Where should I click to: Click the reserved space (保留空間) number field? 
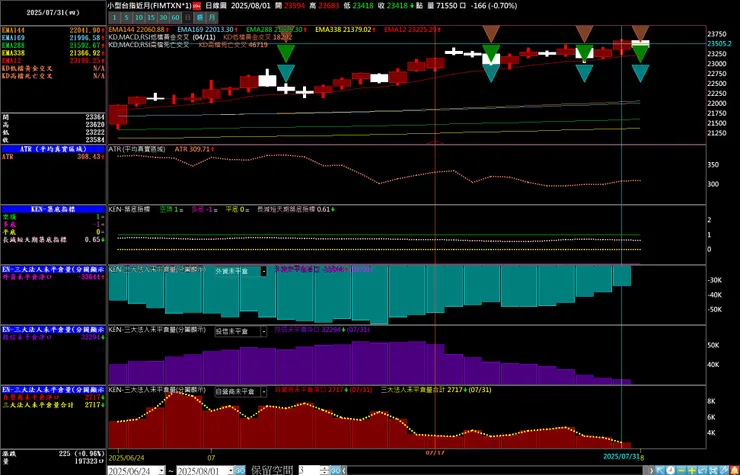click(309, 470)
